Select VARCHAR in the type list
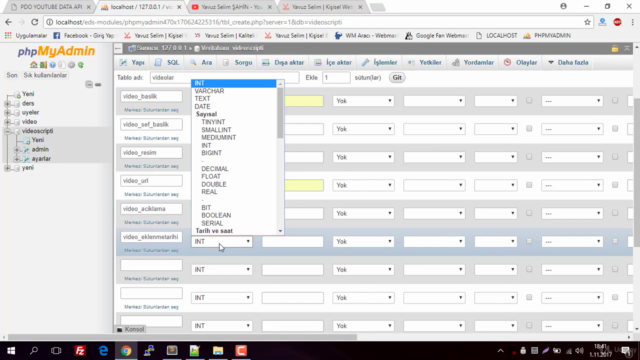This screenshot has height=360, width=640. pos(209,91)
